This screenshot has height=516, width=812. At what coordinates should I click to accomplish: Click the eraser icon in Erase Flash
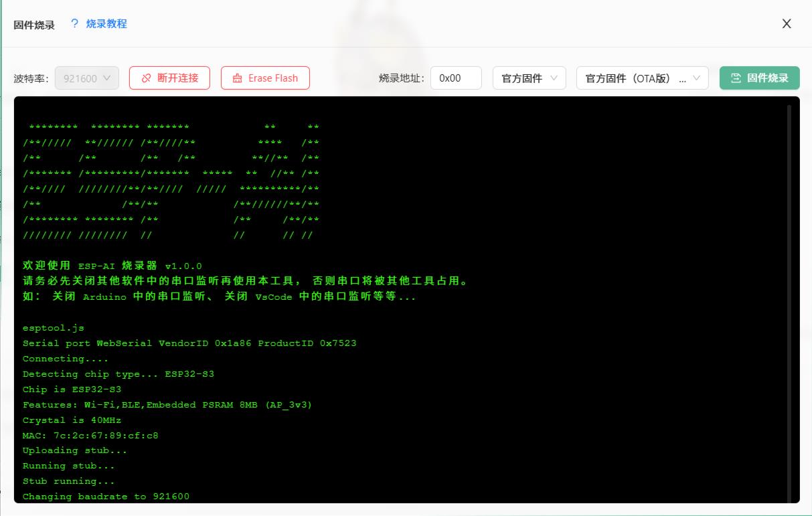[237, 78]
